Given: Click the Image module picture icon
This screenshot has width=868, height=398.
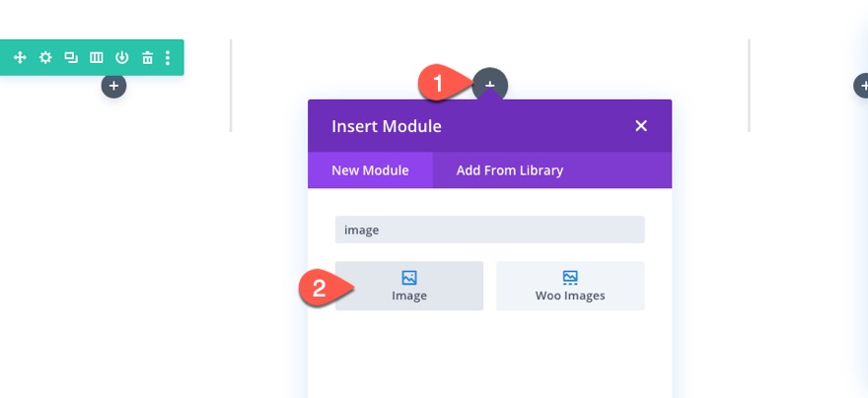Looking at the screenshot, I should 409,278.
